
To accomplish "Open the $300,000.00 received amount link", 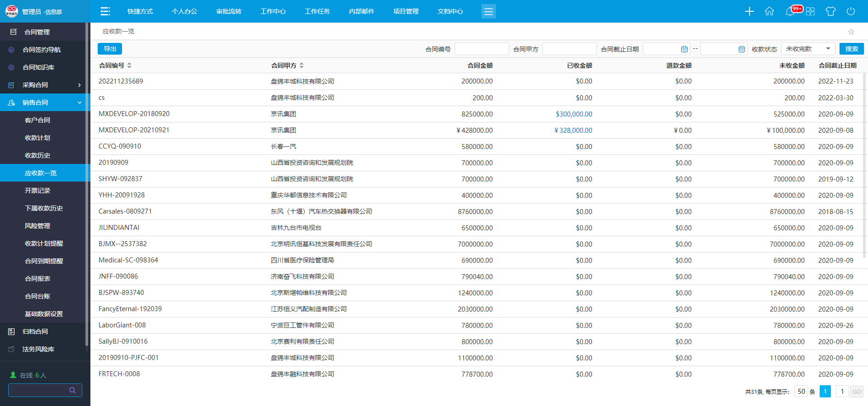I will [574, 114].
